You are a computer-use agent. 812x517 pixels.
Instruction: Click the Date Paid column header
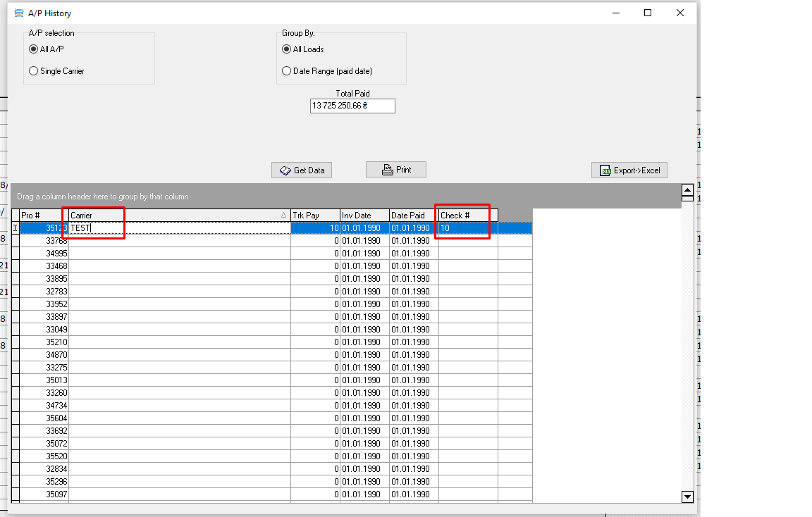tap(413, 216)
